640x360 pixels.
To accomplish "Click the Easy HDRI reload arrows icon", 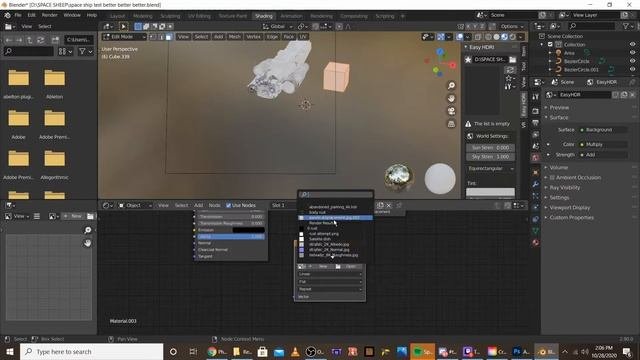I will (509, 70).
